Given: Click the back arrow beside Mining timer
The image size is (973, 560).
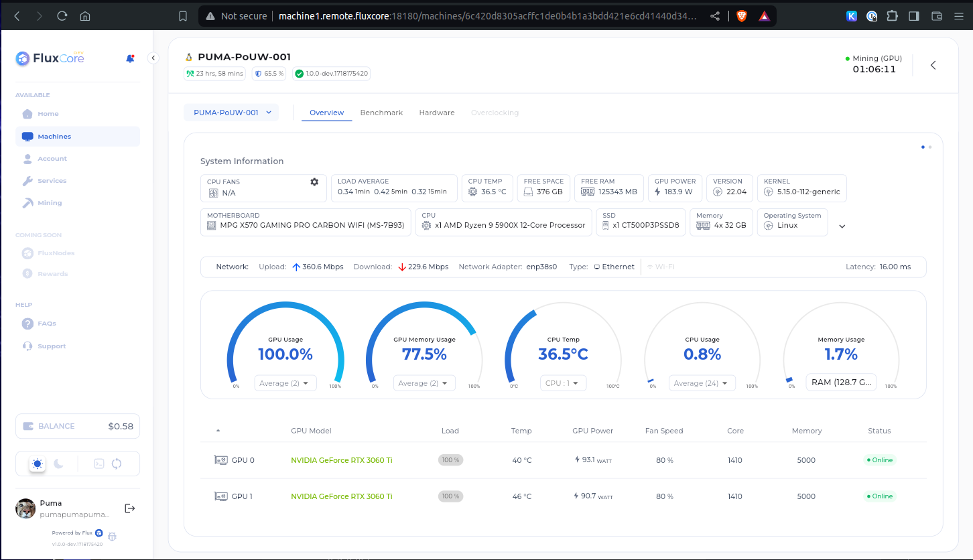Looking at the screenshot, I should pos(933,65).
